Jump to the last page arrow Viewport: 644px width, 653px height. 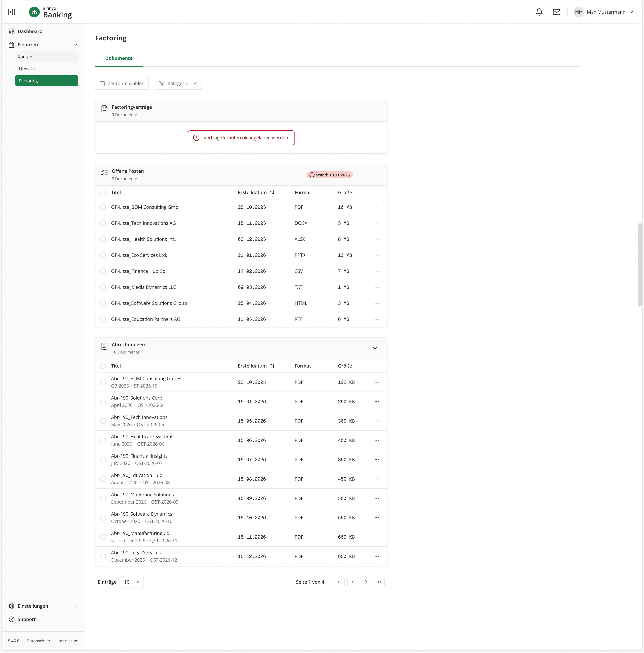(x=379, y=582)
